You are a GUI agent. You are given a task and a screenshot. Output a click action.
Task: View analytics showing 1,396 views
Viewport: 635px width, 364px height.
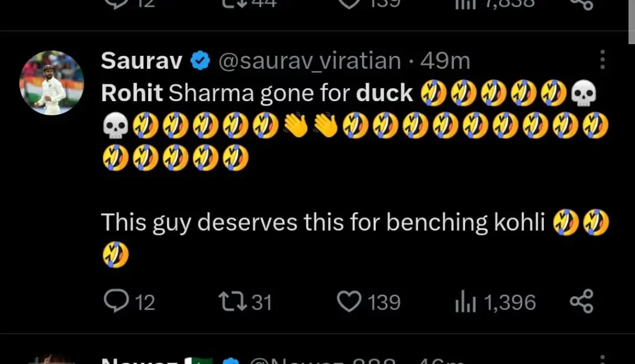(465, 302)
